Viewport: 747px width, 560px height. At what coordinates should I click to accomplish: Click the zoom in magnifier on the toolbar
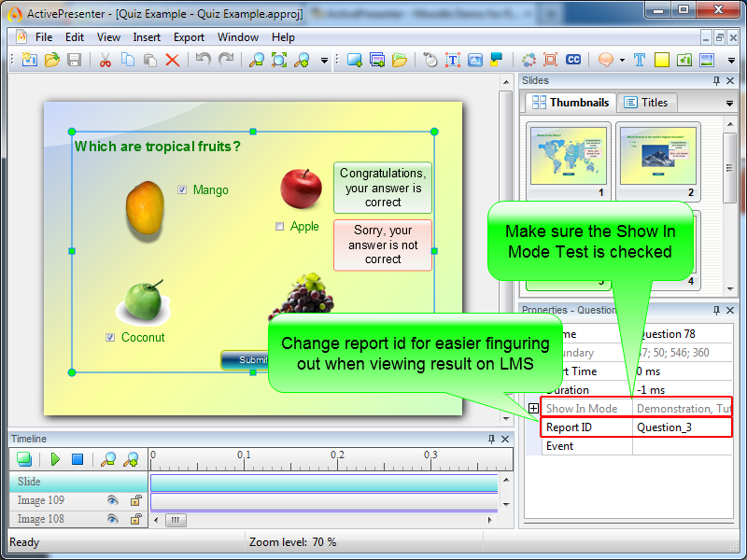click(301, 60)
